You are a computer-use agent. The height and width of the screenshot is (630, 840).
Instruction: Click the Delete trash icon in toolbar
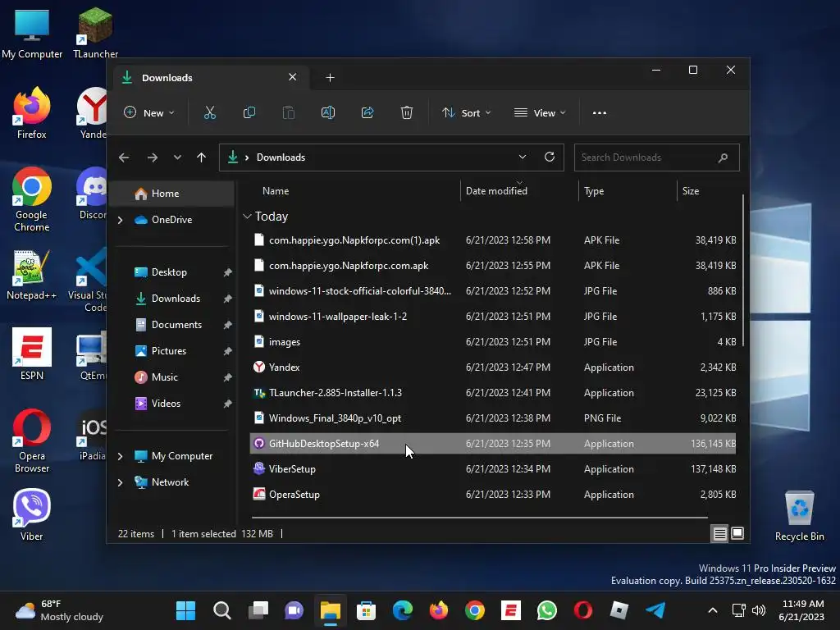coord(407,112)
